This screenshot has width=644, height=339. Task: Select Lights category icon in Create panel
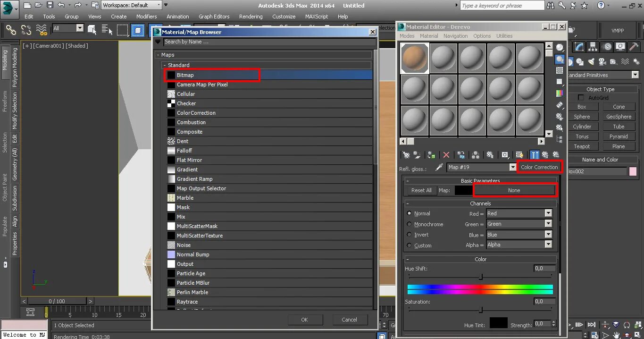tap(591, 62)
